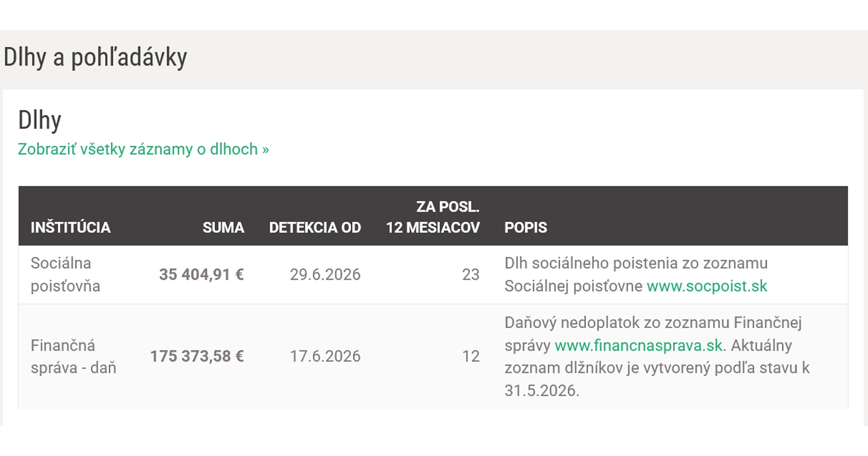Image resolution: width=868 pixels, height=456 pixels.
Task: Click the Dlhy a pohľadávky page heading
Action: pyautogui.click(x=95, y=57)
